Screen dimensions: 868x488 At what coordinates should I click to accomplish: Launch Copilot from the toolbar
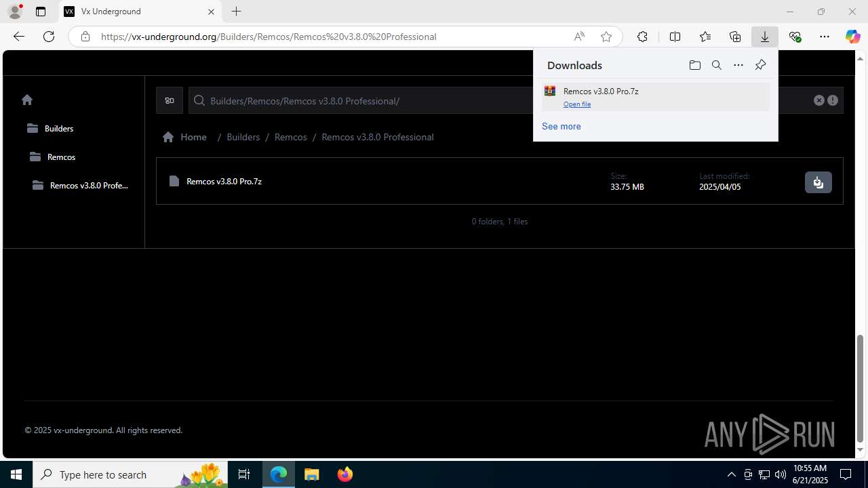[852, 37]
